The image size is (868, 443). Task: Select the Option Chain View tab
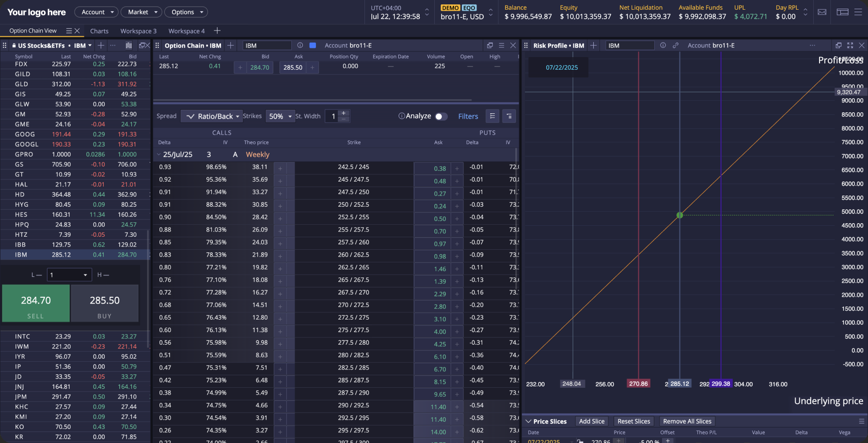coord(33,31)
